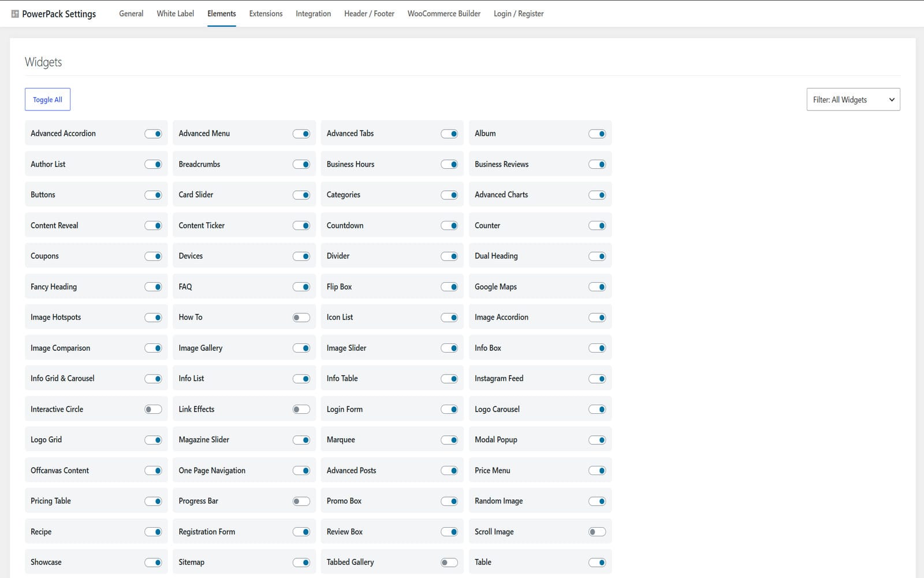Switch to the White Label tab

pos(175,14)
